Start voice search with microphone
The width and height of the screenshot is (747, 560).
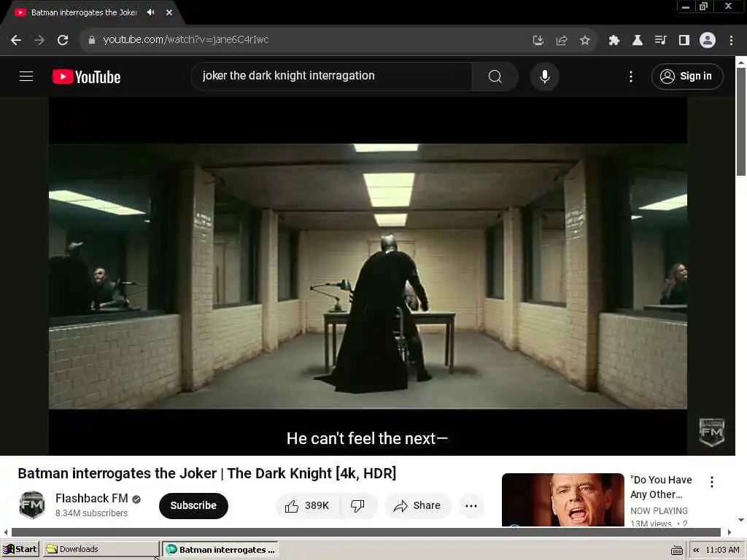pyautogui.click(x=544, y=76)
